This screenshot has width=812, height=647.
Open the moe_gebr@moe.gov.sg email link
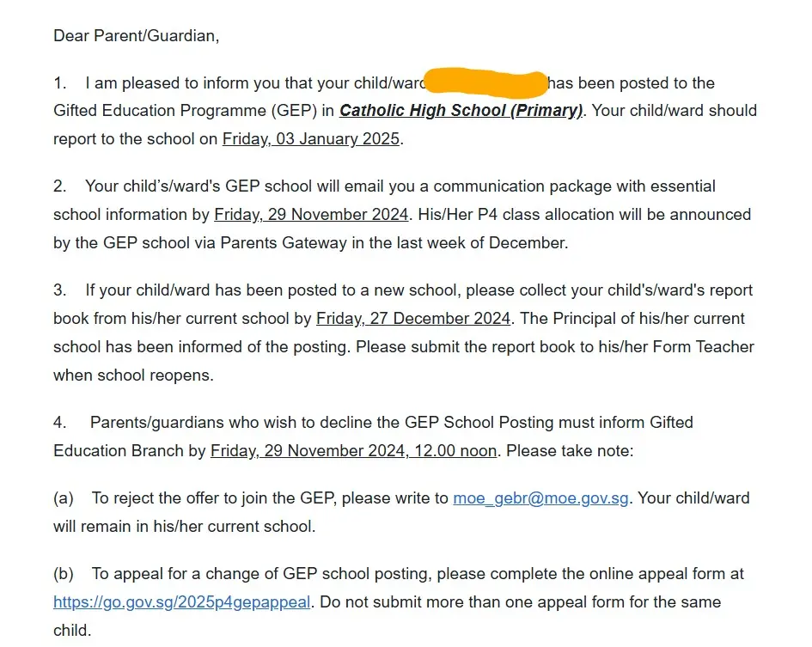541,498
